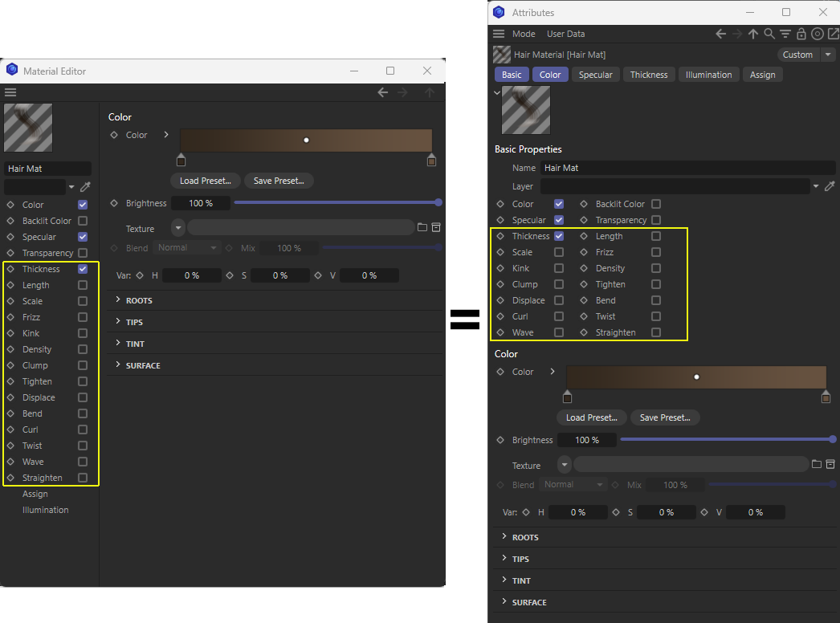Image resolution: width=840 pixels, height=623 pixels.
Task: Switch to the Illumination tab in Attributes
Action: point(708,74)
